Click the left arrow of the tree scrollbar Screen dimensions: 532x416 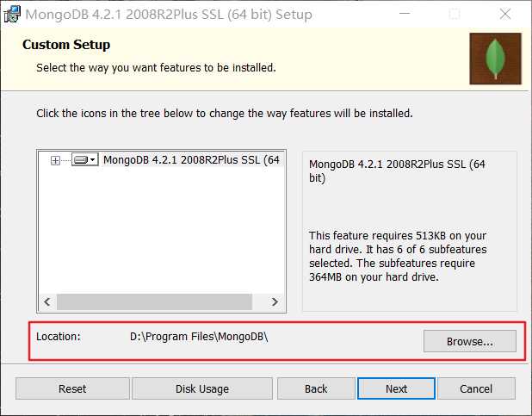coord(47,301)
